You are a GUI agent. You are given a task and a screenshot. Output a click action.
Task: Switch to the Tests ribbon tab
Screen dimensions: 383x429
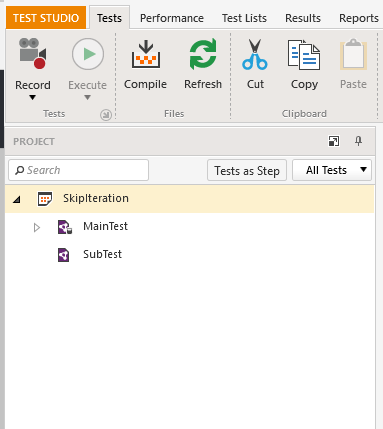click(x=109, y=18)
